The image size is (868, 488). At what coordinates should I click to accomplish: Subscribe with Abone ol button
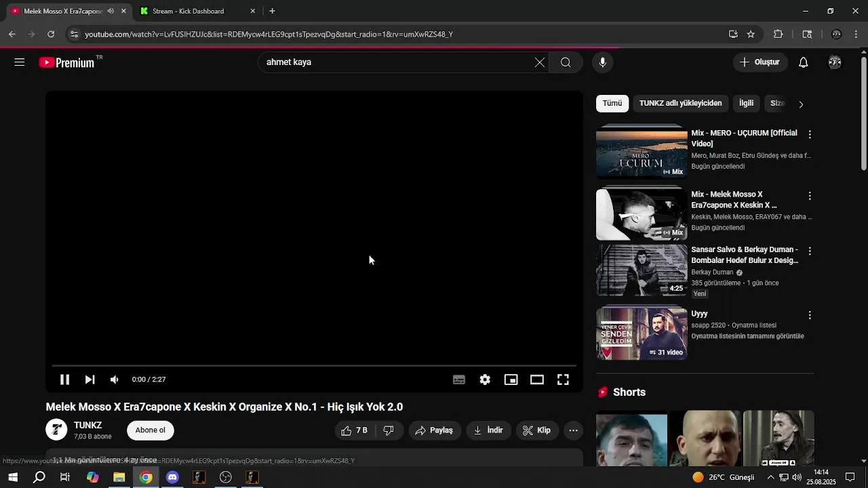pyautogui.click(x=151, y=430)
